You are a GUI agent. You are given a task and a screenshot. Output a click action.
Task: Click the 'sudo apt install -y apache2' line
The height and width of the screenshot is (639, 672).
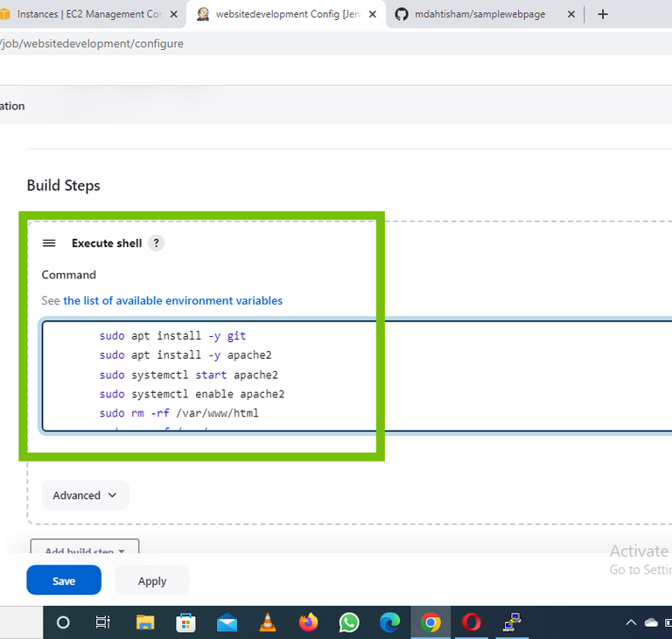[185, 355]
